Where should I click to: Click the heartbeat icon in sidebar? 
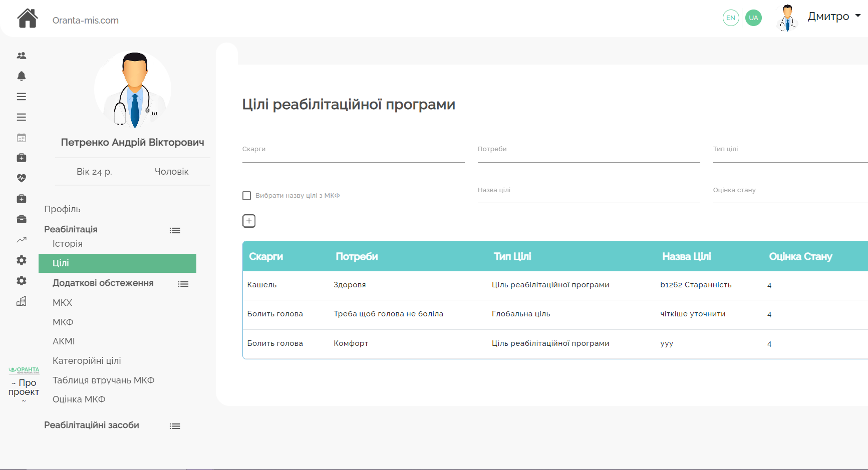tap(22, 178)
